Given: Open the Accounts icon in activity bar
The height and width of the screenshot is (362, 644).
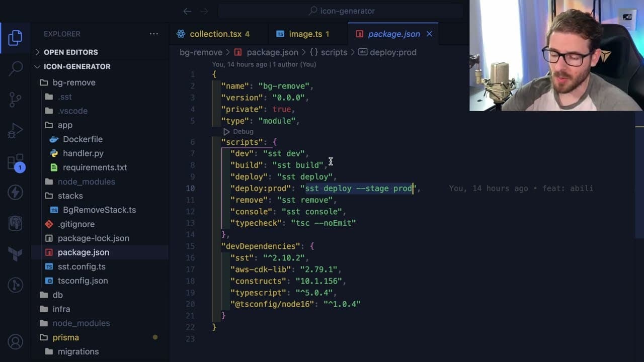Looking at the screenshot, I should click(15, 342).
